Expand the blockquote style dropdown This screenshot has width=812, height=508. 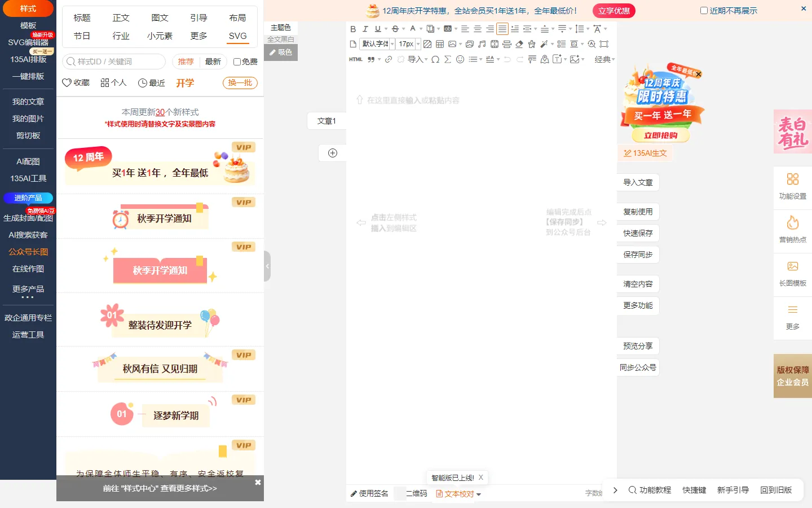[379, 59]
